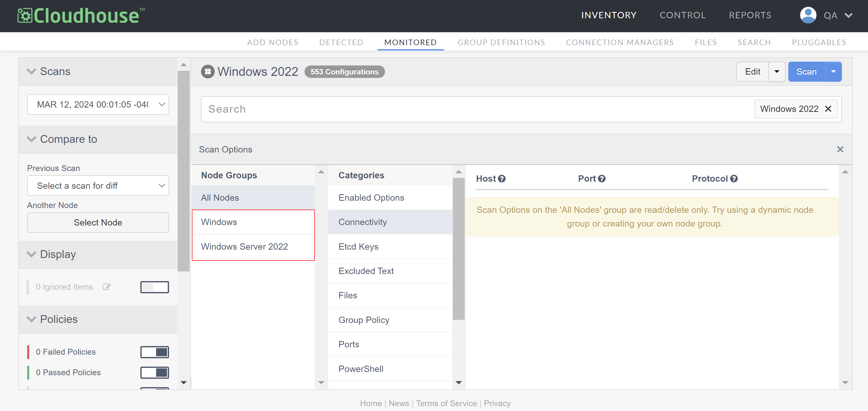Click the Cloudhouse logo
Image resolution: width=868 pixels, height=411 pixels.
point(81,15)
